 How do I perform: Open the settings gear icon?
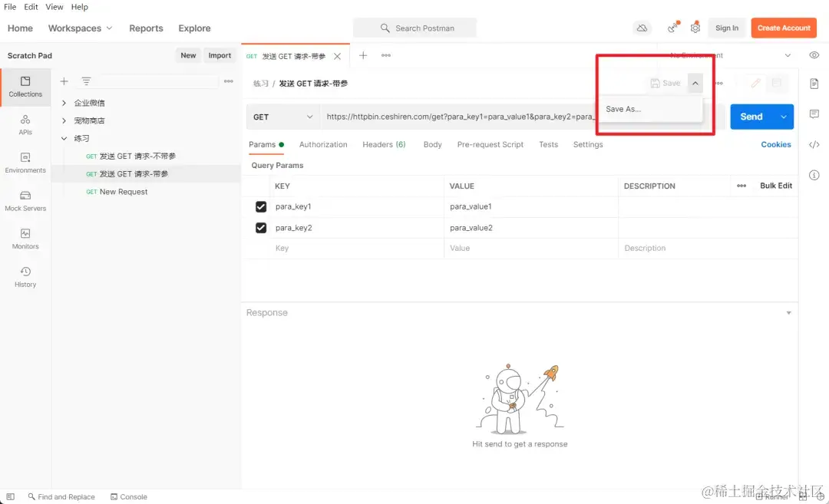tap(695, 28)
